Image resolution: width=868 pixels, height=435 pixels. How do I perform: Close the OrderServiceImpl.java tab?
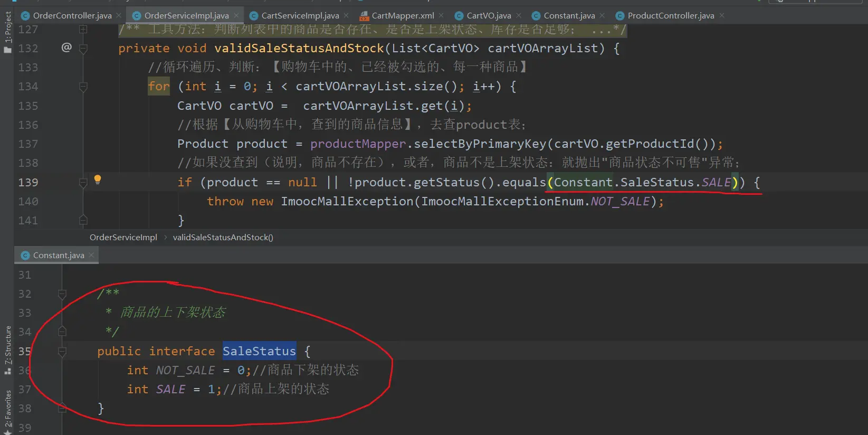pyautogui.click(x=236, y=16)
